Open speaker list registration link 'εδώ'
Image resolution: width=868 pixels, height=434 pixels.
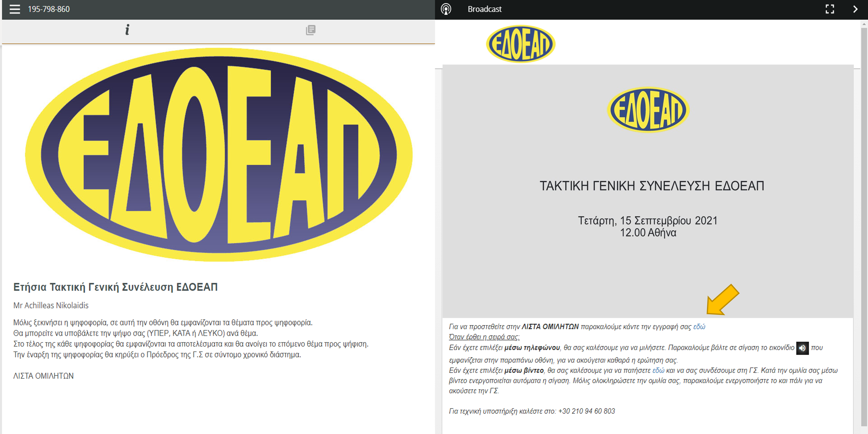pyautogui.click(x=699, y=327)
